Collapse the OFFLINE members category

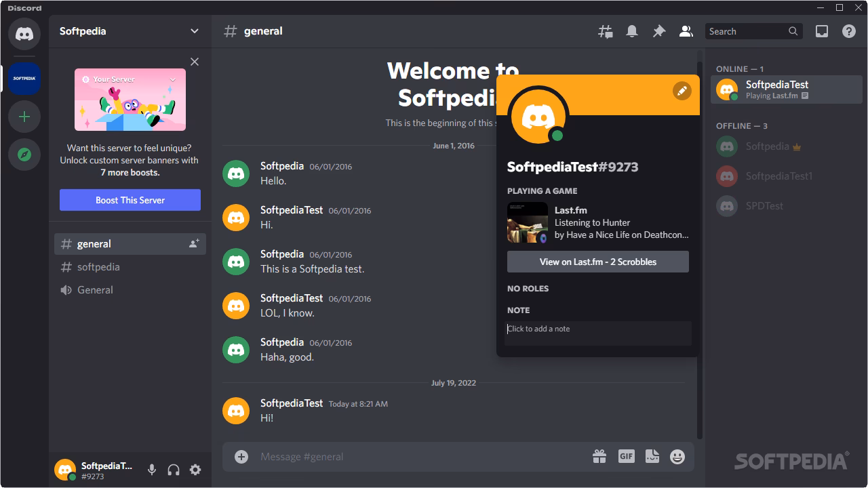tap(742, 125)
